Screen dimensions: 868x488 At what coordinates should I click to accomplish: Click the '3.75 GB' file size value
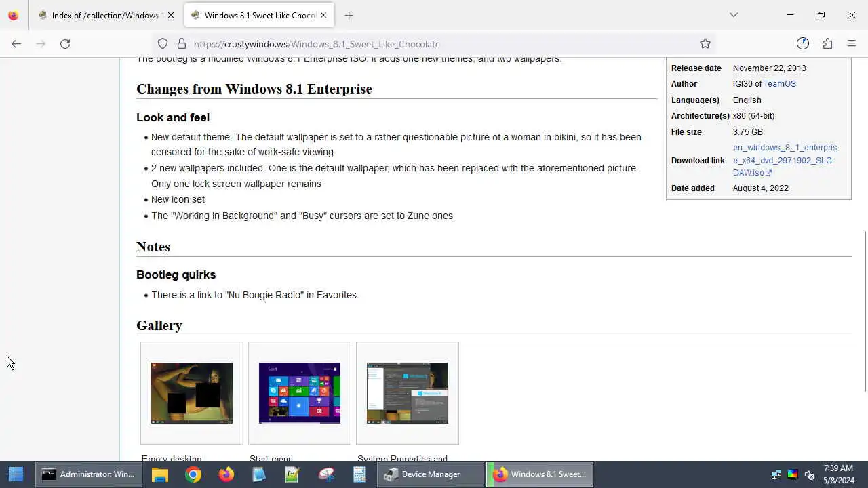point(748,132)
